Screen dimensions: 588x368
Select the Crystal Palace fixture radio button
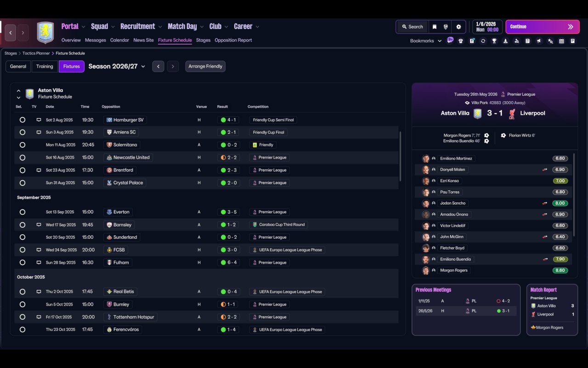click(x=23, y=183)
